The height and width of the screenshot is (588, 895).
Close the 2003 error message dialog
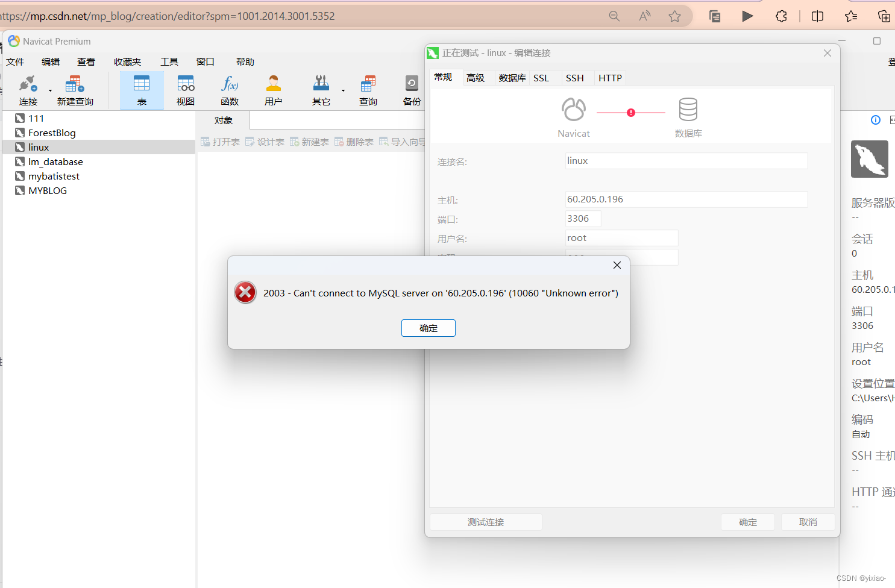[x=617, y=265]
